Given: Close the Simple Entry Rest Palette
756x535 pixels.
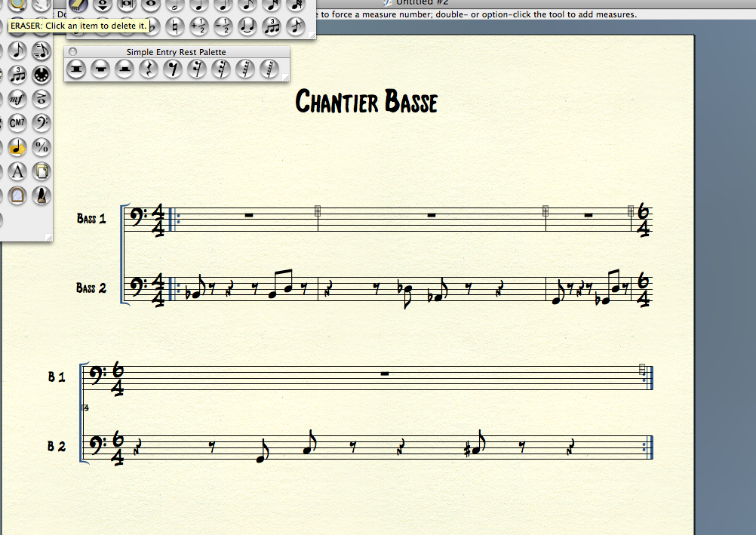Looking at the screenshot, I should pyautogui.click(x=72, y=51).
